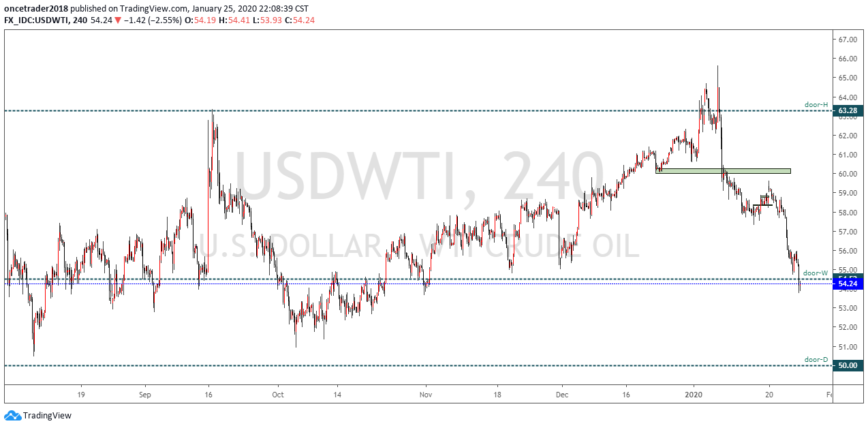Click the L:53.93 low value
The width and height of the screenshot is (868, 428).
[266, 20]
